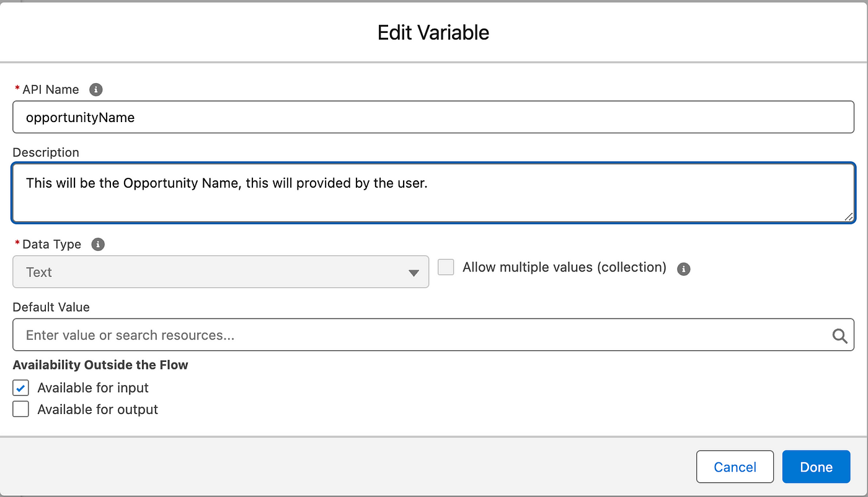Image resolution: width=868 pixels, height=497 pixels.
Task: Click the Description textarea resize handle
Action: click(848, 216)
